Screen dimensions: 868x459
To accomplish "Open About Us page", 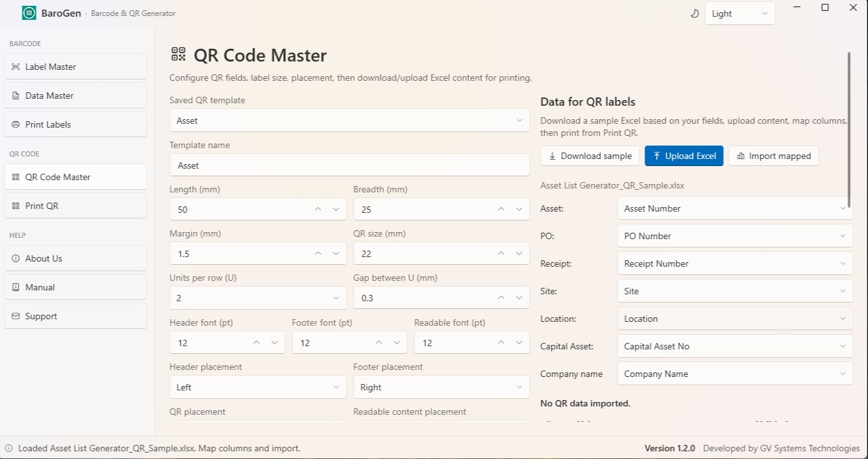I will click(76, 258).
